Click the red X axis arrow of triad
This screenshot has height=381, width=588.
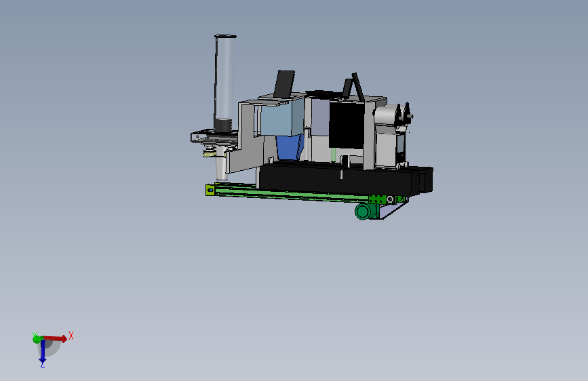(x=56, y=338)
